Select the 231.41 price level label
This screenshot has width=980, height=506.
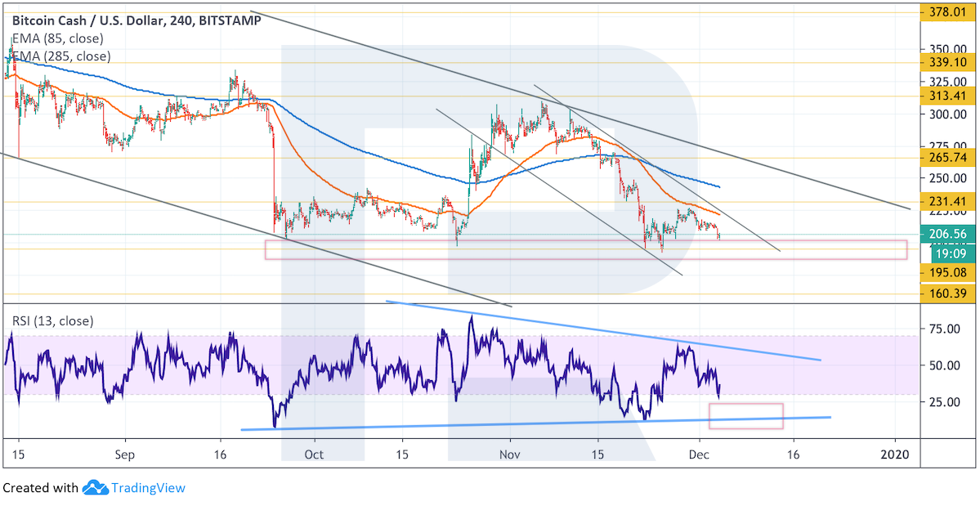tap(946, 202)
